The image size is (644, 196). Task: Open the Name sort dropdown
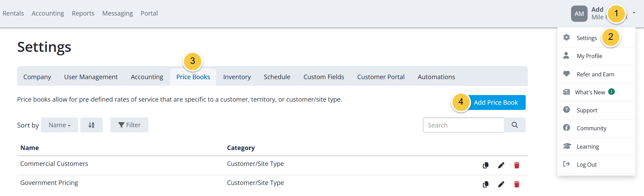pyautogui.click(x=59, y=125)
